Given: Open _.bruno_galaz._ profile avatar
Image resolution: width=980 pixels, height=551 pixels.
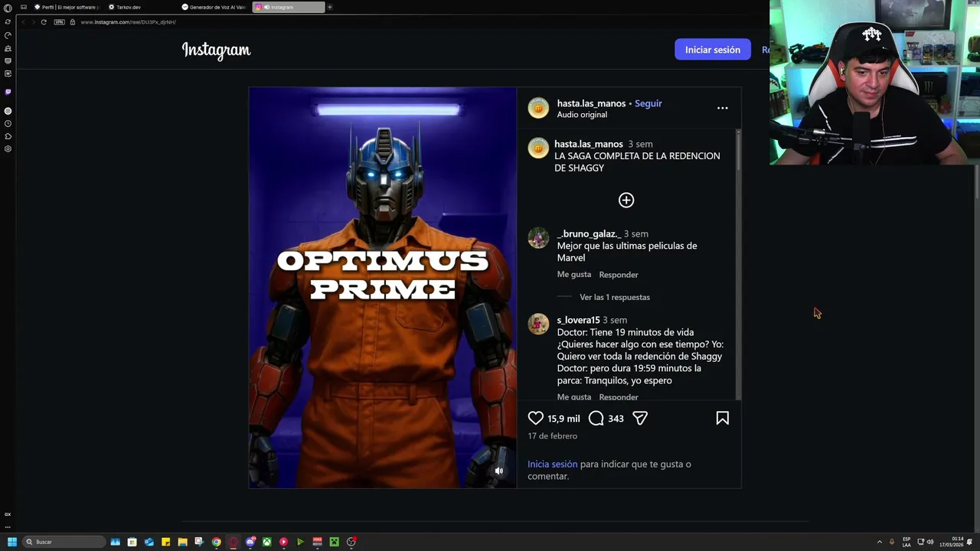Looking at the screenshot, I should pyautogui.click(x=538, y=238).
